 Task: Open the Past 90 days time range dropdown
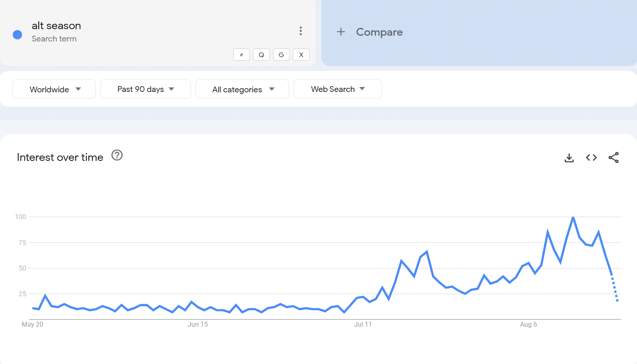145,89
